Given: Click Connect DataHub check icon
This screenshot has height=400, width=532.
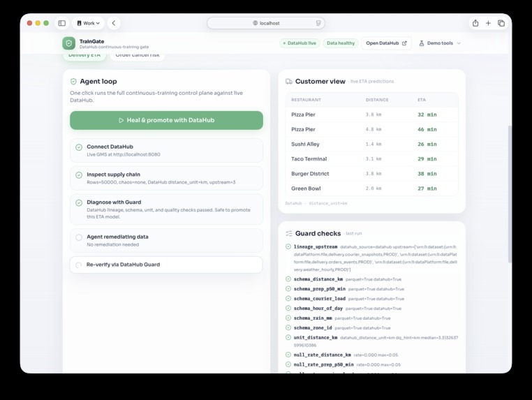Looking at the screenshot, I should [x=79, y=147].
